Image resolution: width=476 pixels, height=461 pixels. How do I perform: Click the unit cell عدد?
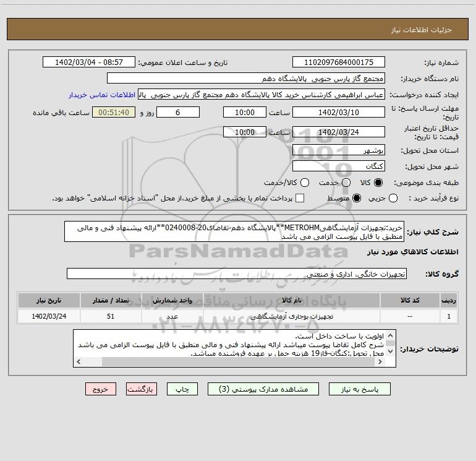click(x=172, y=316)
